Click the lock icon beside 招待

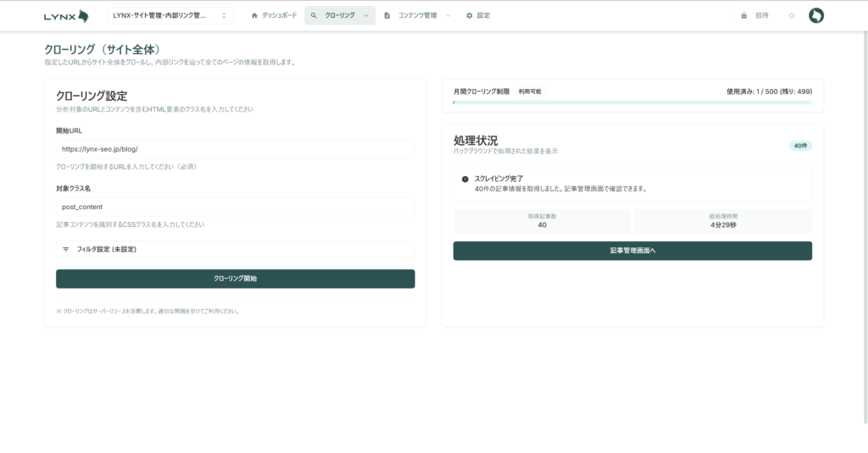click(743, 15)
